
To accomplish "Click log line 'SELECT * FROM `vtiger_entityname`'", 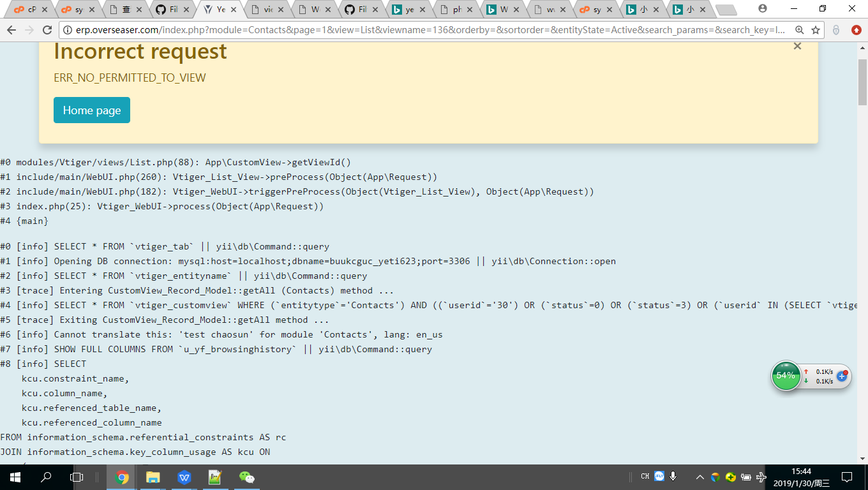I will click(x=184, y=276).
